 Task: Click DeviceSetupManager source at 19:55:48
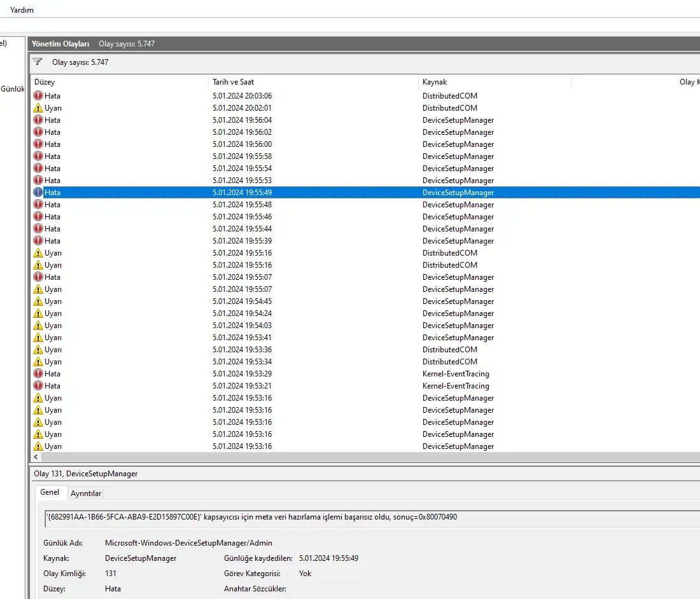click(x=458, y=204)
